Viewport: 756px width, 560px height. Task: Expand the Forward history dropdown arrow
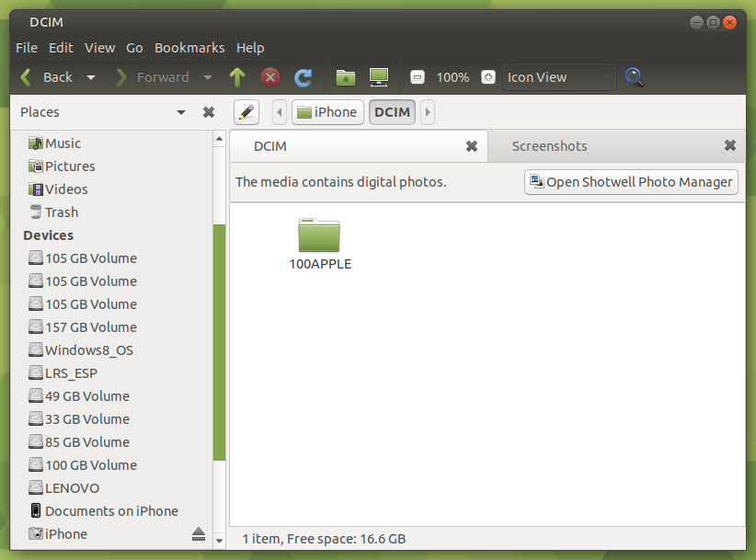pyautogui.click(x=208, y=77)
